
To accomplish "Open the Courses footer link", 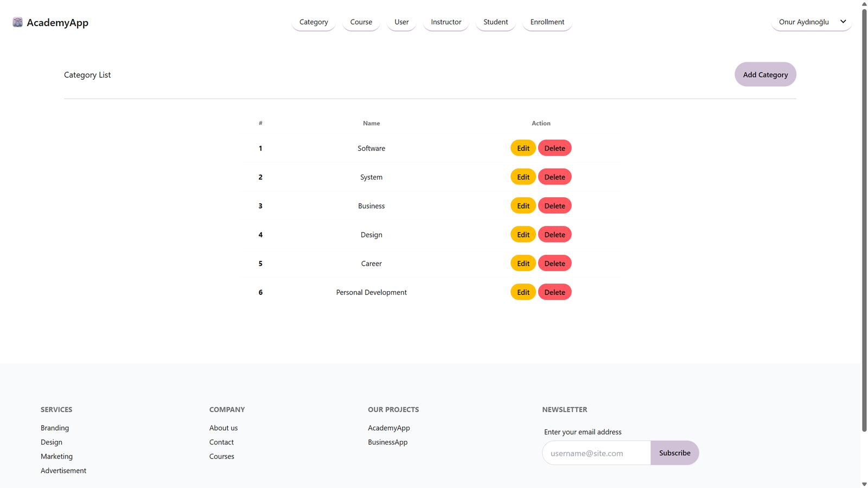I will [x=222, y=456].
